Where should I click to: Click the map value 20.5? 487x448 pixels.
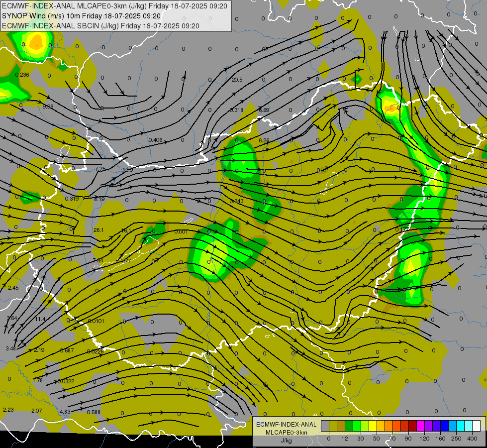pyautogui.click(x=237, y=80)
